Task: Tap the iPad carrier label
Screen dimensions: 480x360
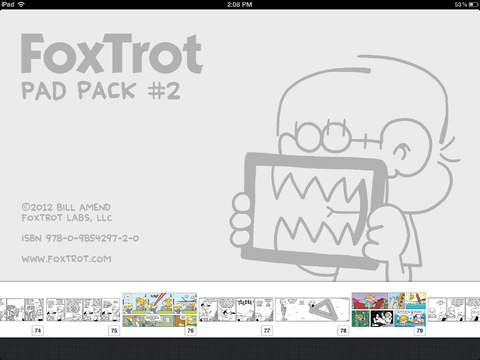Action: (x=8, y=4)
